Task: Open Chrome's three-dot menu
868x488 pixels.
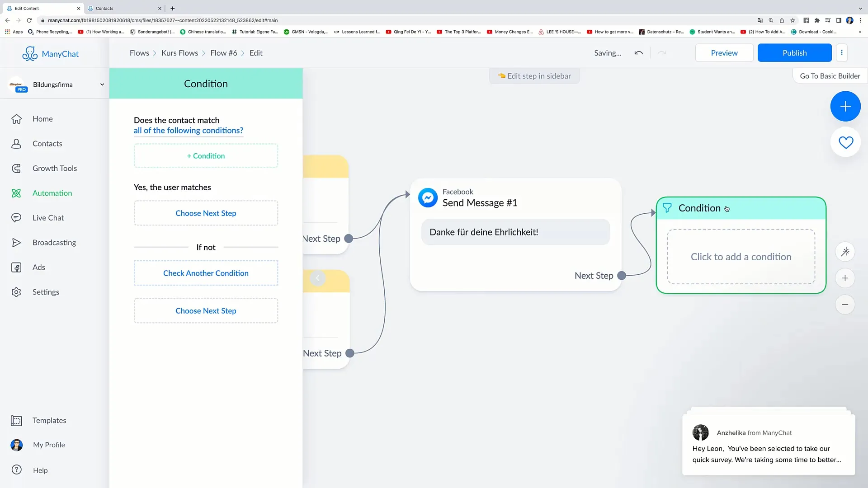Action: pos(860,20)
